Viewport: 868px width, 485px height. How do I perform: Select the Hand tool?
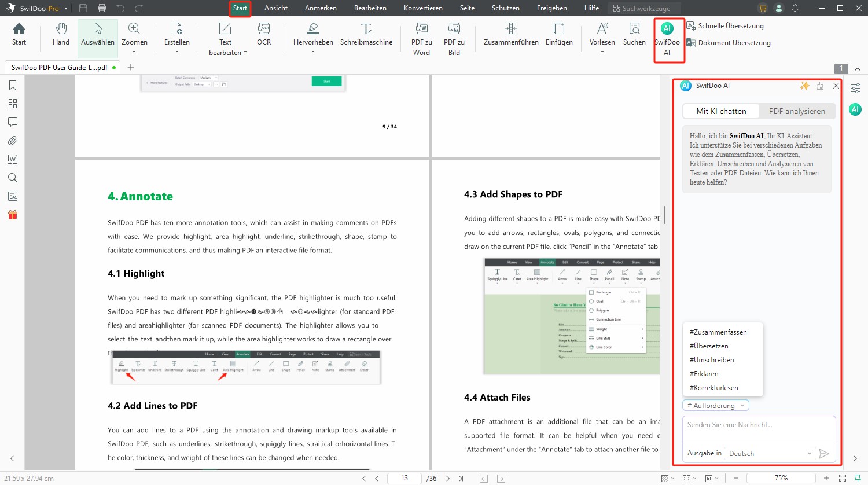coord(61,35)
